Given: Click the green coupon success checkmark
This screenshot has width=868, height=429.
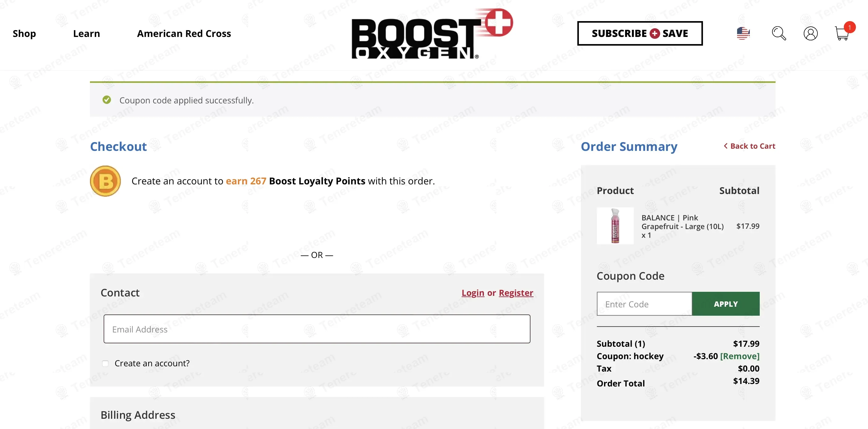Looking at the screenshot, I should pos(107,100).
